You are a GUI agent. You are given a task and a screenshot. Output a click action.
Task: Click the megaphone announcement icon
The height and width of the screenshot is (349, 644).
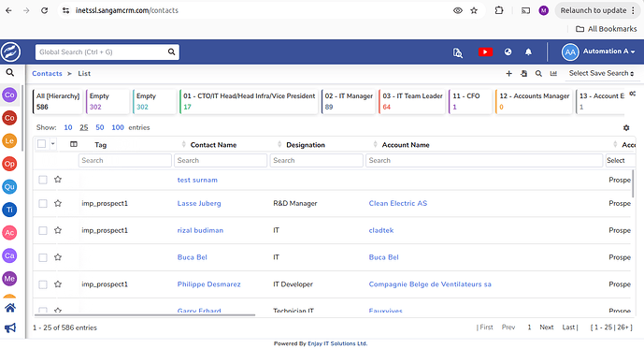[10, 327]
